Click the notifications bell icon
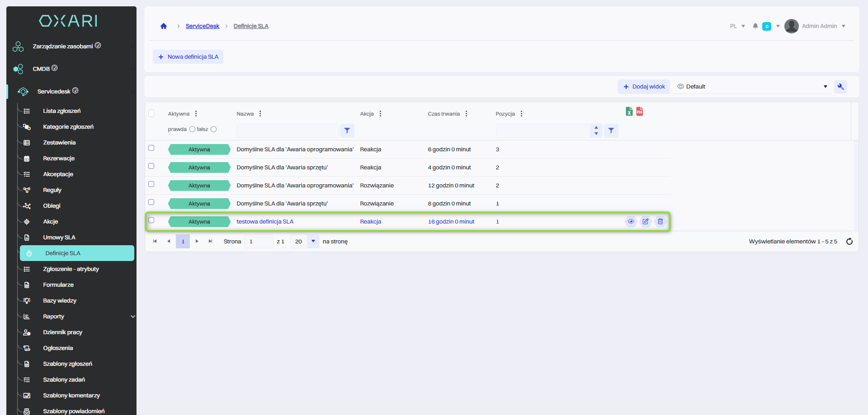This screenshot has width=868, height=415. 755,26
